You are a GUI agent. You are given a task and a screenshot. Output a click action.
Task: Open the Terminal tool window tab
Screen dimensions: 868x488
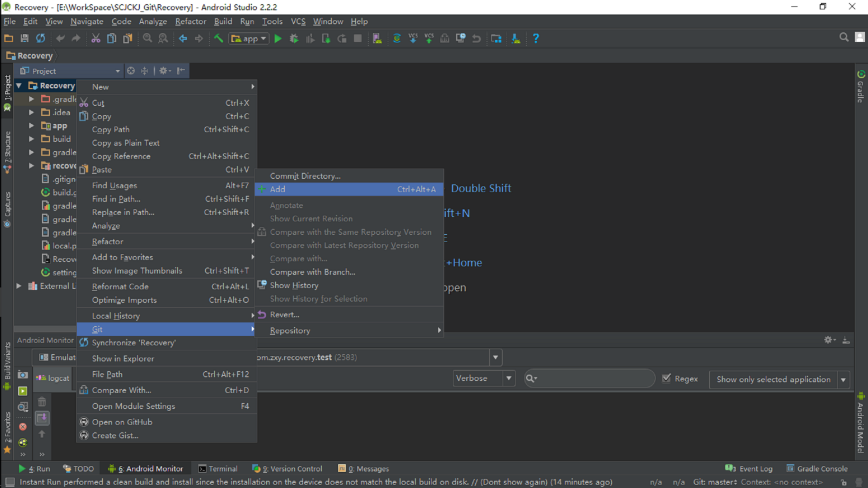click(218, 469)
